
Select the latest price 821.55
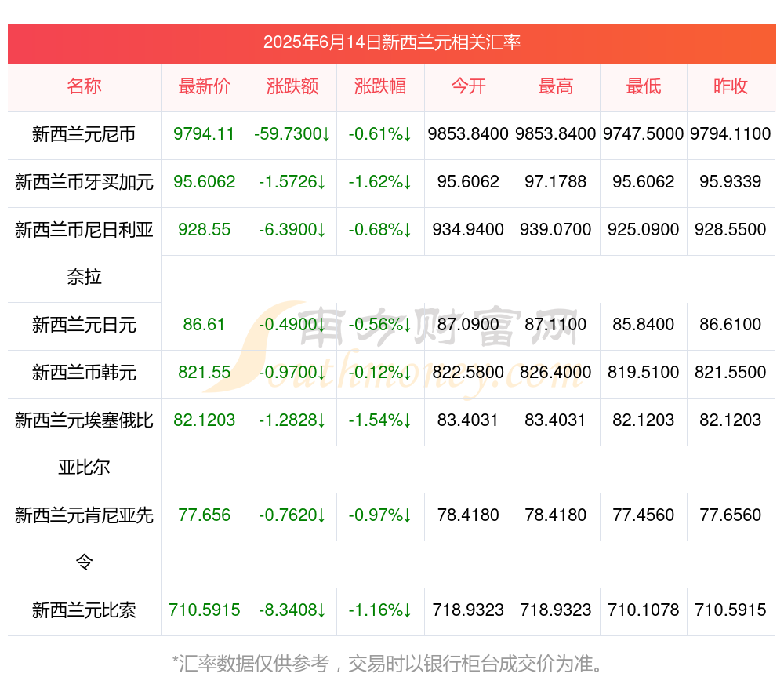[x=204, y=373]
